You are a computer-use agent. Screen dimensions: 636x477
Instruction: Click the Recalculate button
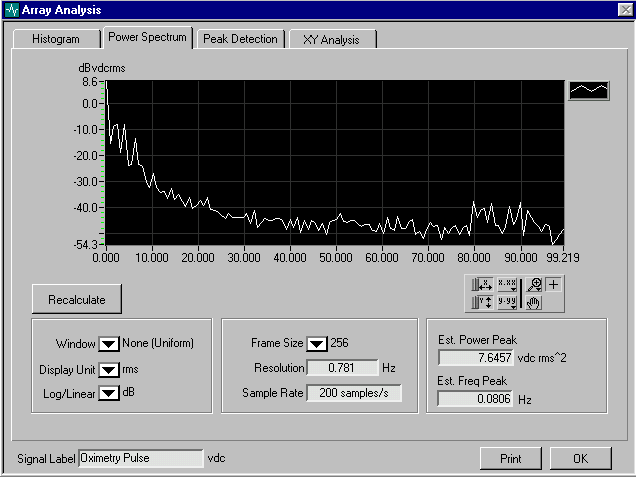77,299
